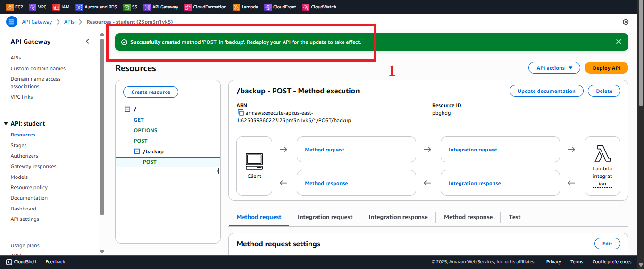The height and width of the screenshot is (269, 644).
Task: Open the Lambda service shortcut
Action: [246, 7]
